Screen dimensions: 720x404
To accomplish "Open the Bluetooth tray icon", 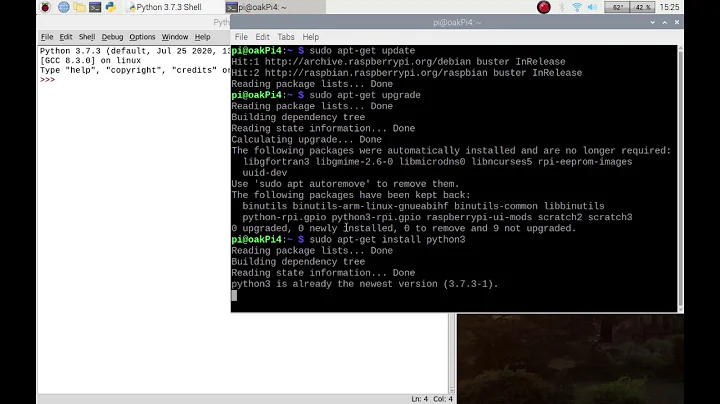I will pyautogui.click(x=561, y=7).
